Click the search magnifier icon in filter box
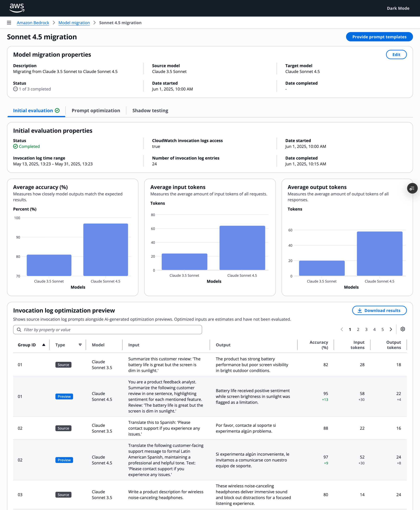Image resolution: width=420 pixels, height=510 pixels. point(19,330)
